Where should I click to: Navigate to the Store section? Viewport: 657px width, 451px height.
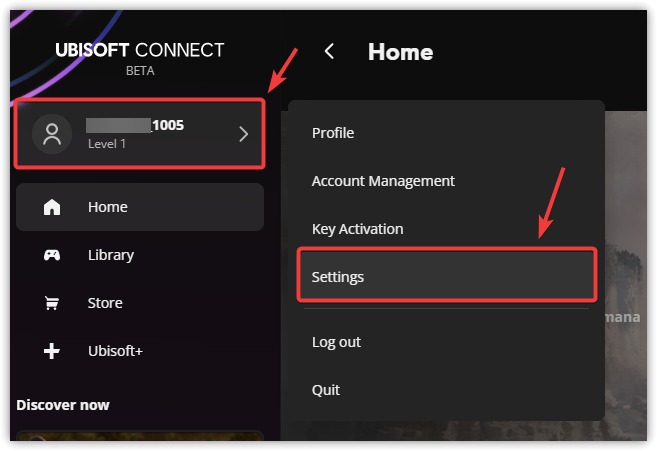click(x=105, y=303)
